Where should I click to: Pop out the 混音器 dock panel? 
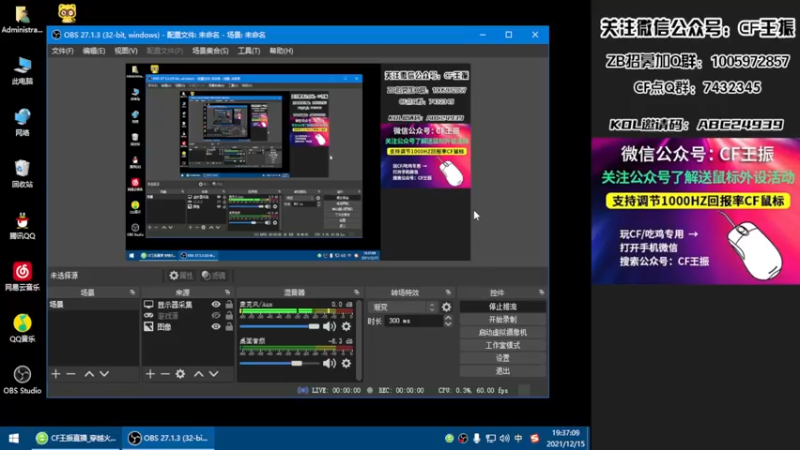tap(357, 292)
